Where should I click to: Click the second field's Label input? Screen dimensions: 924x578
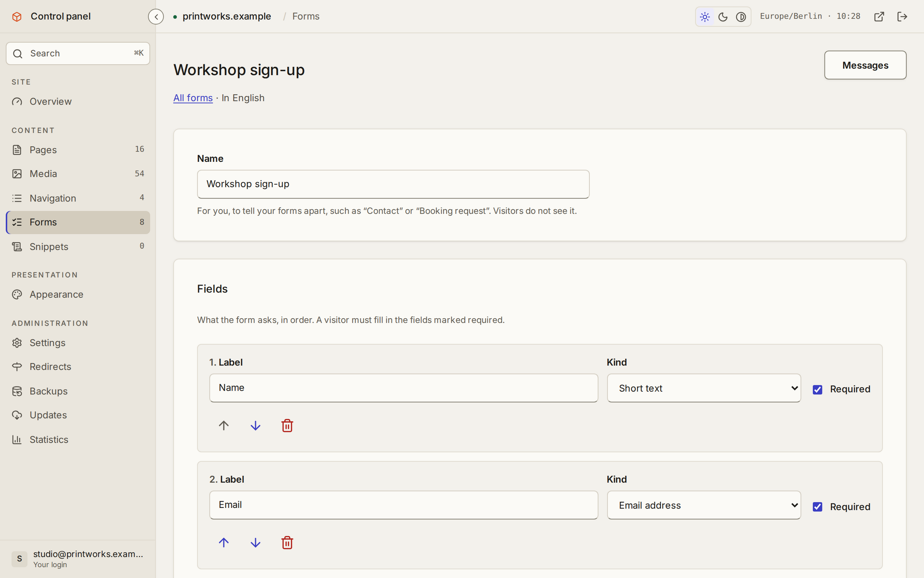coord(403,505)
